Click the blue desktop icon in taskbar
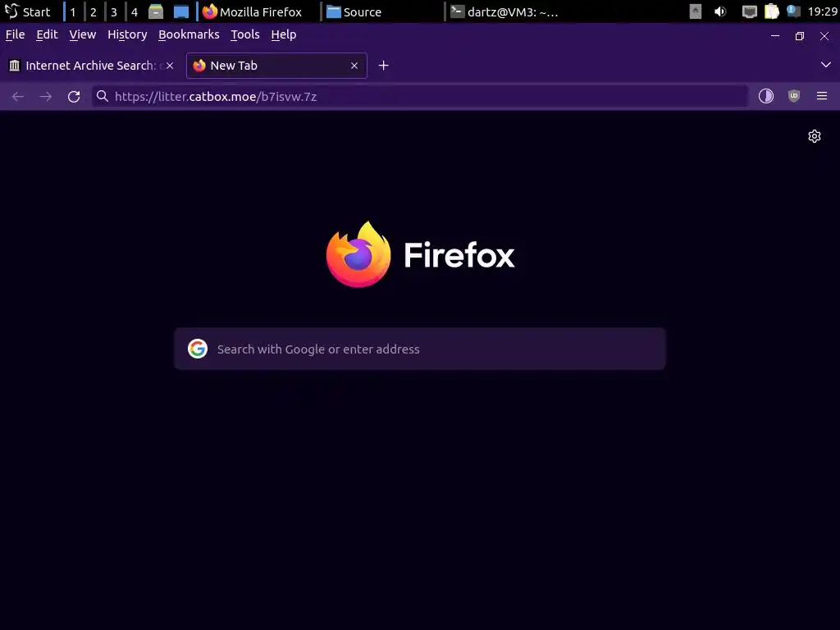 (181, 11)
